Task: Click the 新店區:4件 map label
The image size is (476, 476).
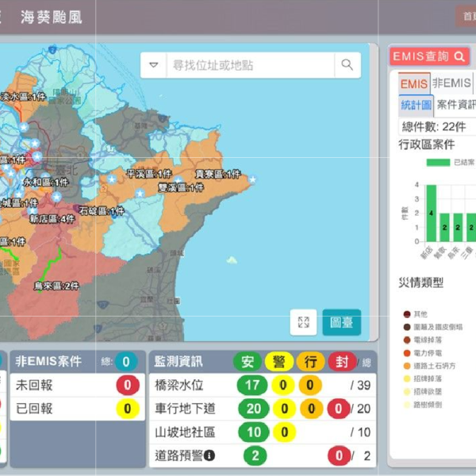Action: click(x=52, y=219)
